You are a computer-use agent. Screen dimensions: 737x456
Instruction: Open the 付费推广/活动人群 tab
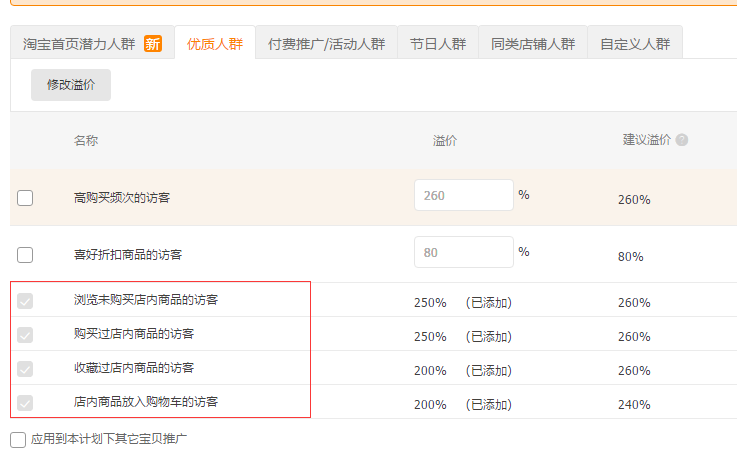coord(326,44)
